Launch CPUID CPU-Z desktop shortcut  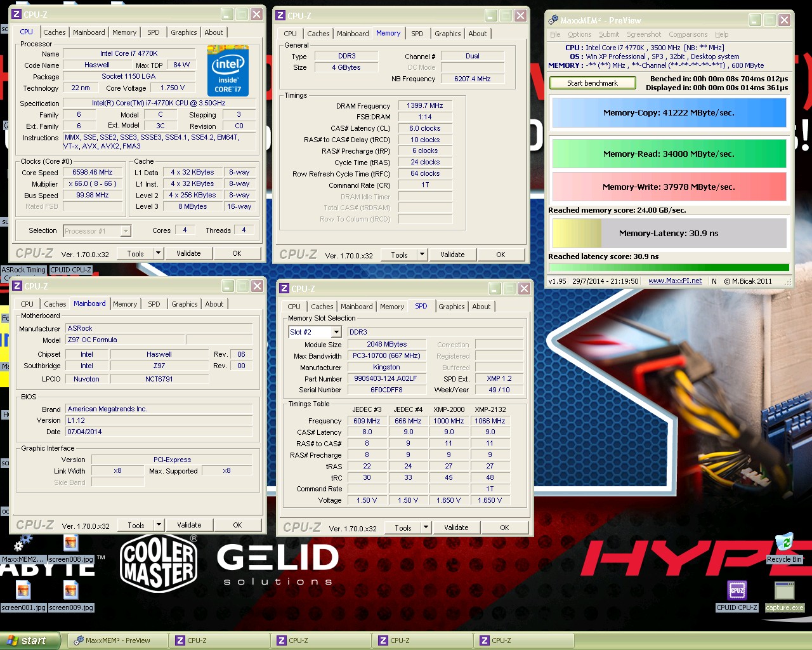pyautogui.click(x=737, y=590)
